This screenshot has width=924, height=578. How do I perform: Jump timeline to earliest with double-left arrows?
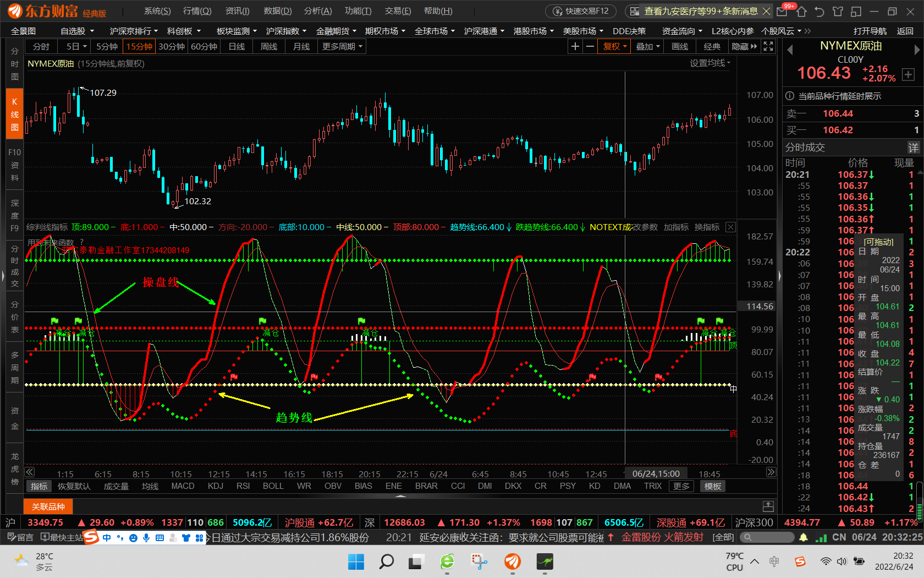click(x=30, y=472)
